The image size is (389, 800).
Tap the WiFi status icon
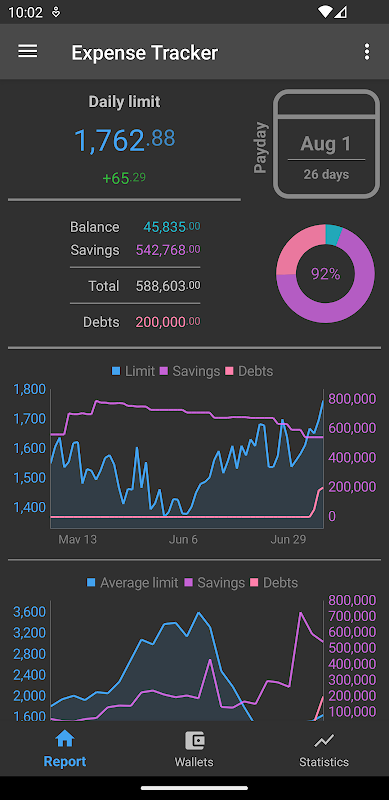324,12
